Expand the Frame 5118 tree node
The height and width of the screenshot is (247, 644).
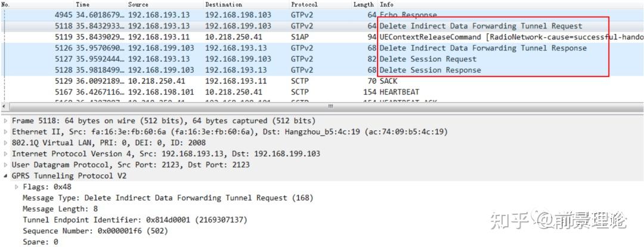pyautogui.click(x=6, y=121)
